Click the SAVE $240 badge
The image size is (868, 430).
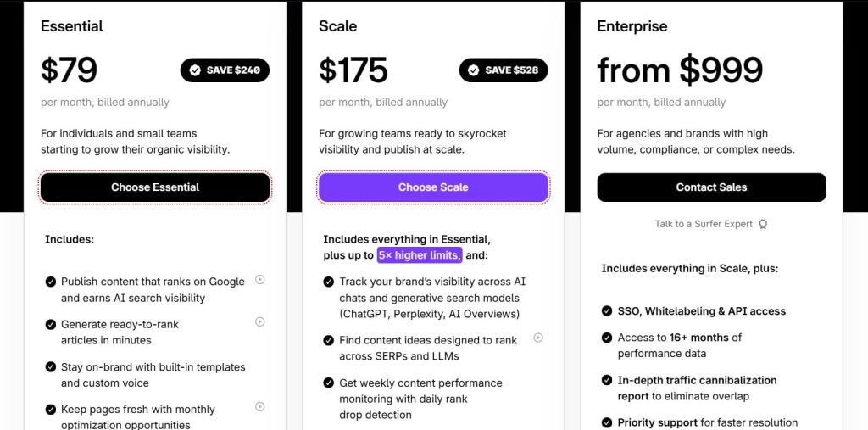(x=225, y=70)
